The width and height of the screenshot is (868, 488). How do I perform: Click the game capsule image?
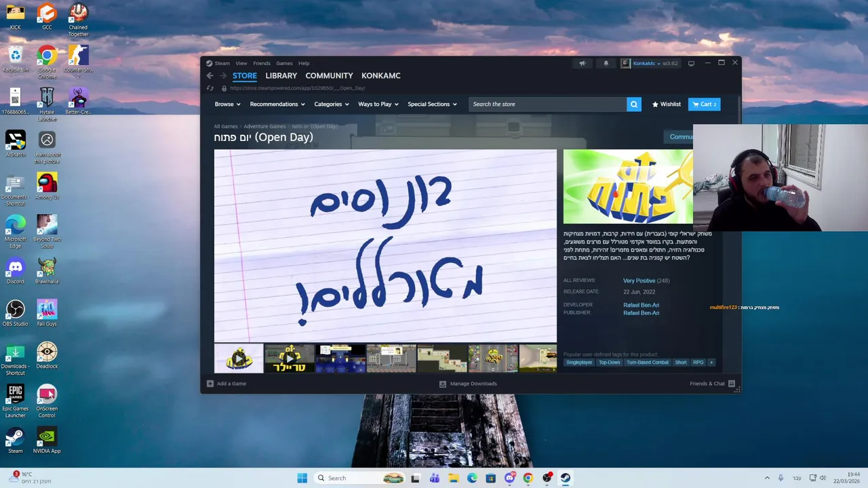point(628,186)
